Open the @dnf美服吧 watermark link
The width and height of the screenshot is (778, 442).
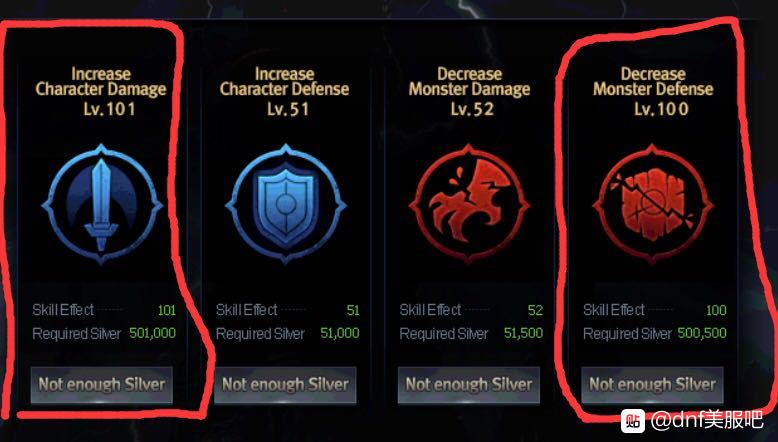707,421
